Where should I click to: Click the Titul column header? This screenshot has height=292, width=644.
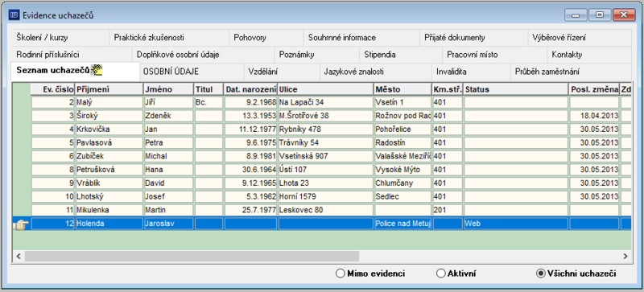[208, 89]
